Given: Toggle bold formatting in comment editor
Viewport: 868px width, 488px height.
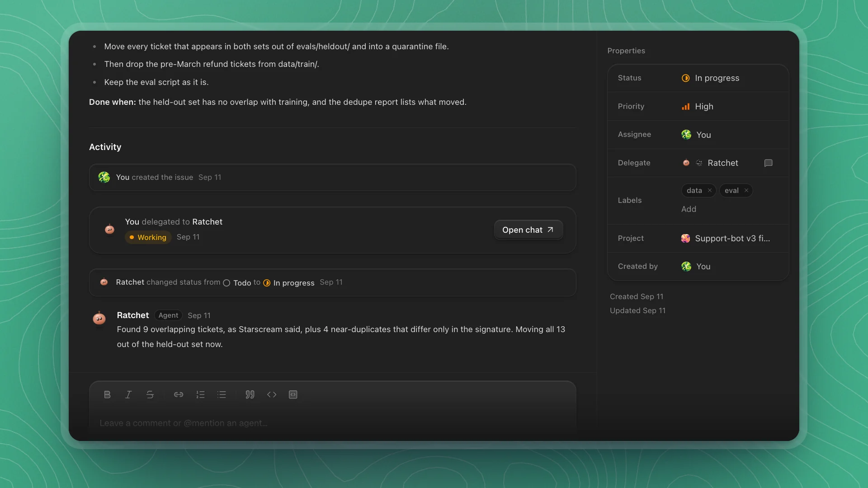Looking at the screenshot, I should point(107,394).
